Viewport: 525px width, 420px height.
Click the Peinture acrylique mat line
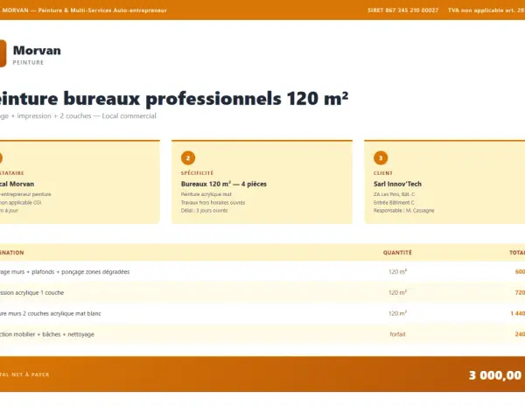click(x=206, y=194)
